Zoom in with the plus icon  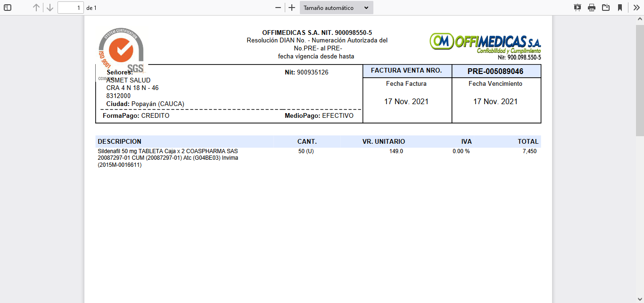pyautogui.click(x=292, y=8)
